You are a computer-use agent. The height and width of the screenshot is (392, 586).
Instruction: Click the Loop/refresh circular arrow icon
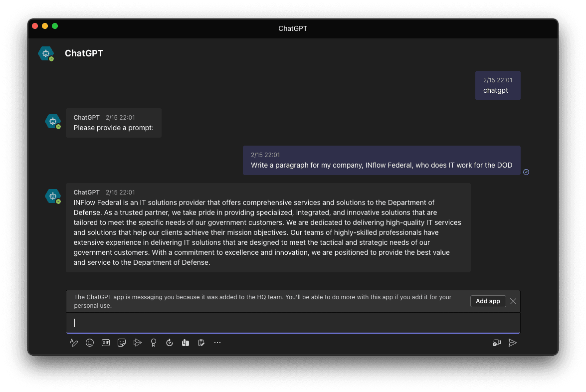click(x=169, y=343)
